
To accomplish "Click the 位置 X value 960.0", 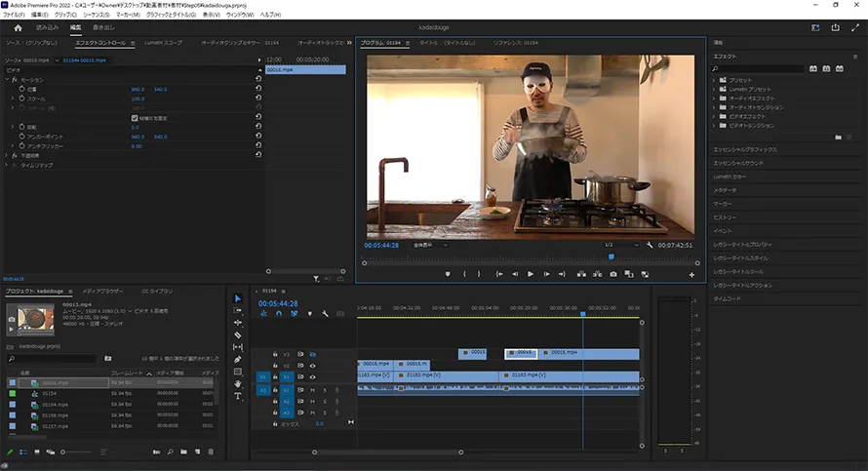I will click(x=137, y=89).
